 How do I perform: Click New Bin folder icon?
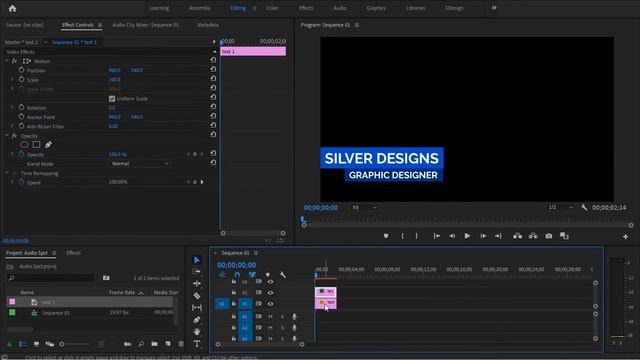pos(154,344)
